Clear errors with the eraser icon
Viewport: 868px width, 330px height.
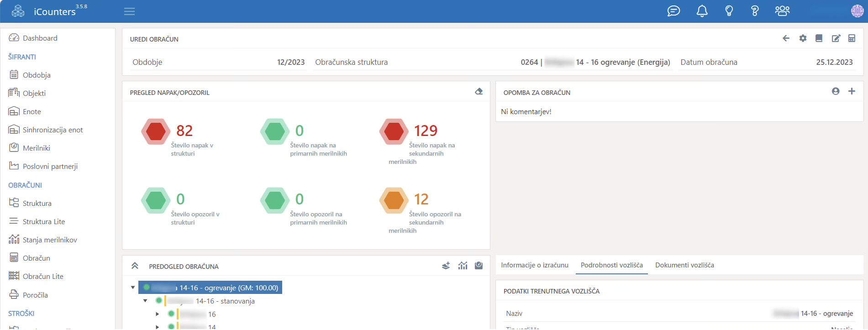click(479, 91)
